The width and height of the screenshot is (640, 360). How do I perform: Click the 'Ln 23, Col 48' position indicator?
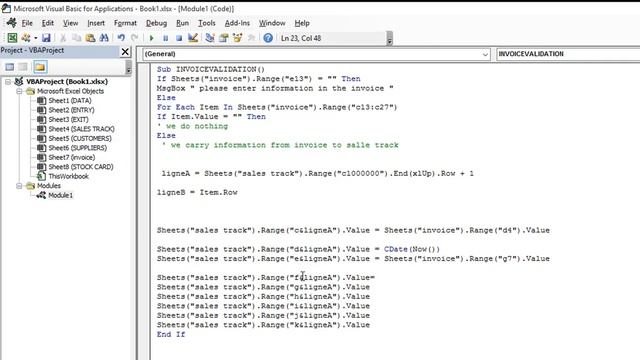pos(301,38)
